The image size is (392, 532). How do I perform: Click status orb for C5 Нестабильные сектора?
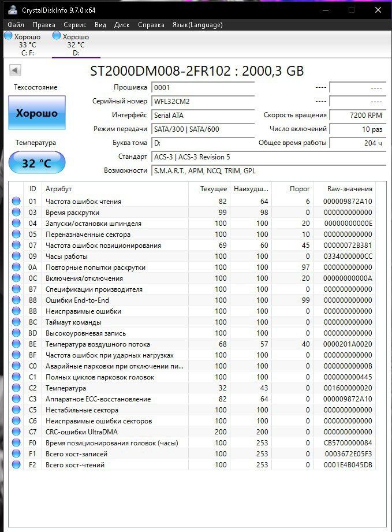coord(16,410)
